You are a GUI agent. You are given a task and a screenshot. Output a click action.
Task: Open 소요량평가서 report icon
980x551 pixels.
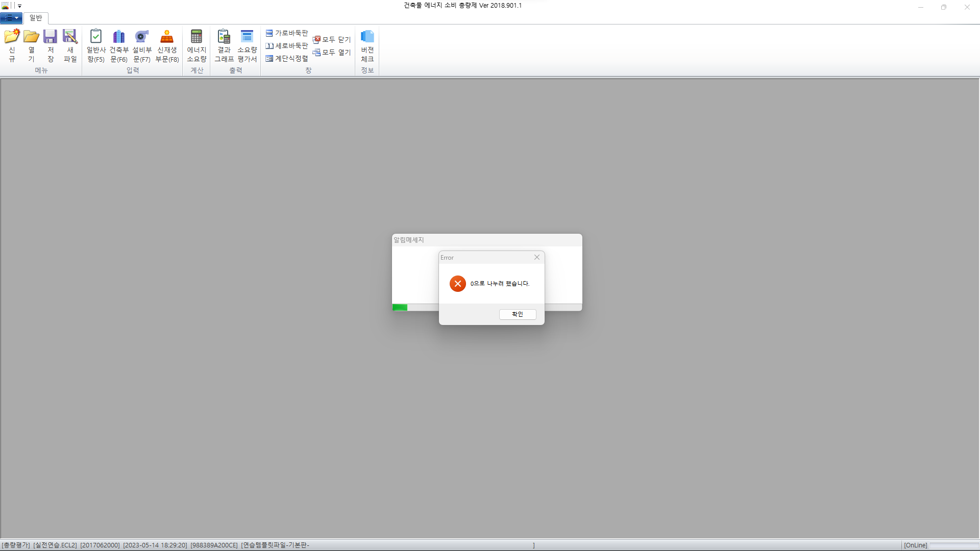click(247, 37)
